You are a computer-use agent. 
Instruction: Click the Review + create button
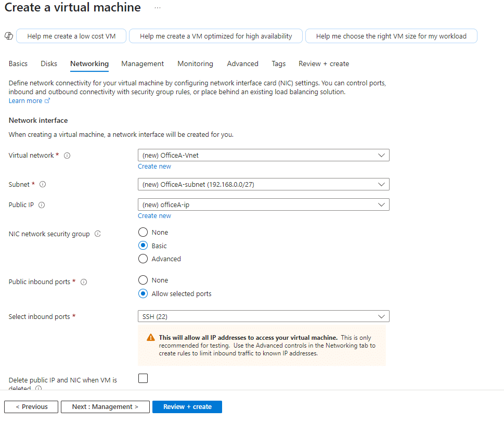[187, 407]
